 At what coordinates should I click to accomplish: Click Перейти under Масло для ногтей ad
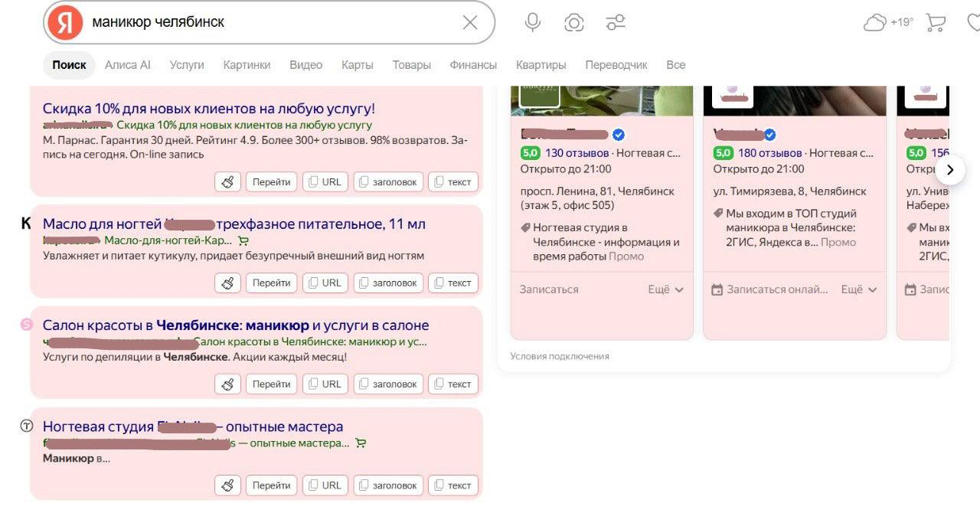pyautogui.click(x=271, y=283)
